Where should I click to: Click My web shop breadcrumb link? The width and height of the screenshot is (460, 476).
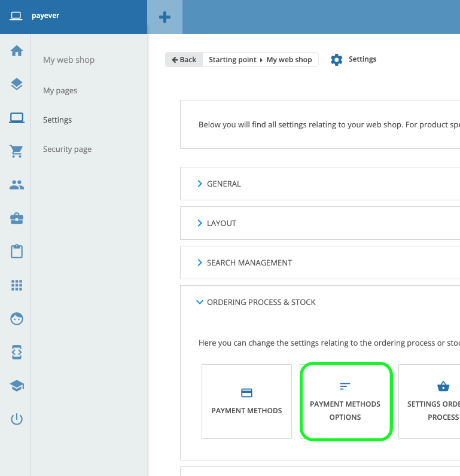point(289,60)
